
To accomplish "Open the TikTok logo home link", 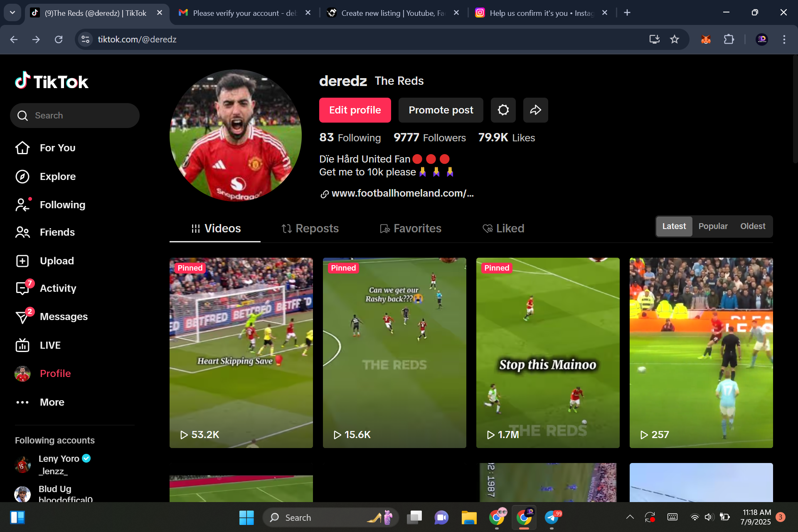I will point(52,81).
